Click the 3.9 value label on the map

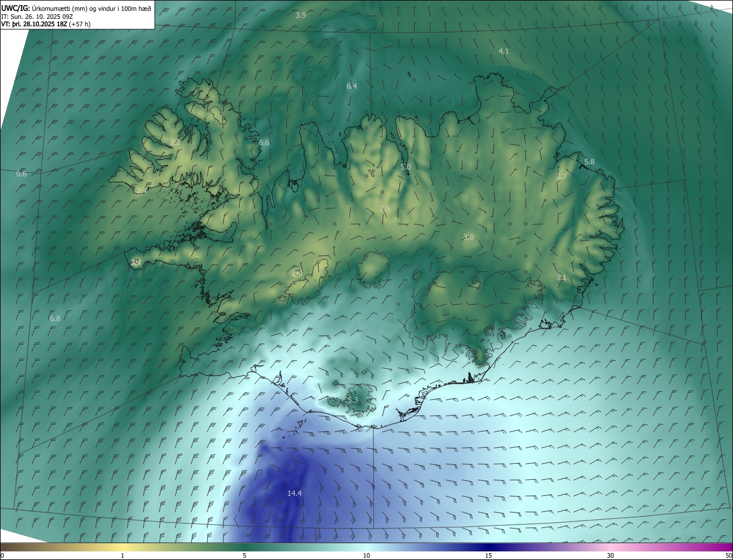click(x=301, y=15)
